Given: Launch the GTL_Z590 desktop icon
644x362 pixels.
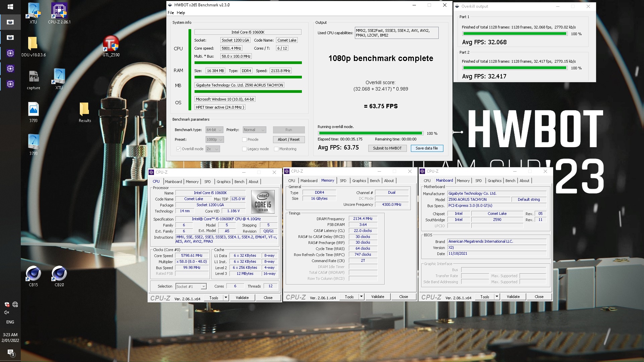Looking at the screenshot, I should click(x=111, y=46).
